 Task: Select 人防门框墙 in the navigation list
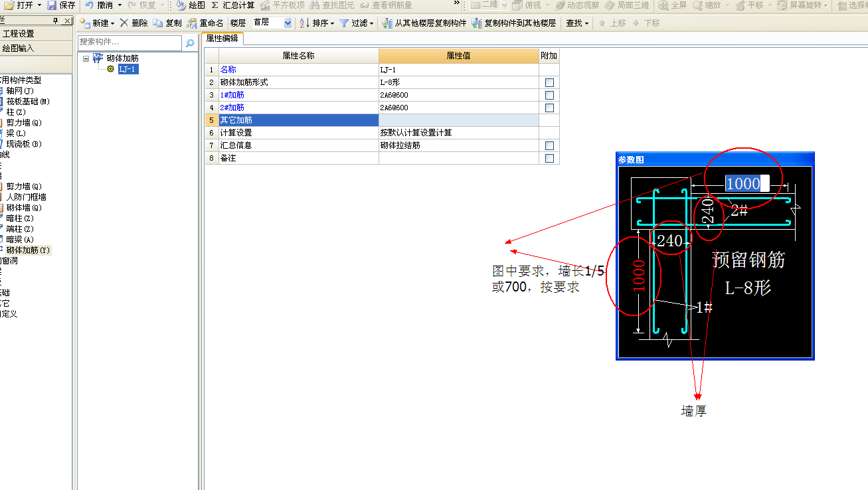pyautogui.click(x=27, y=197)
